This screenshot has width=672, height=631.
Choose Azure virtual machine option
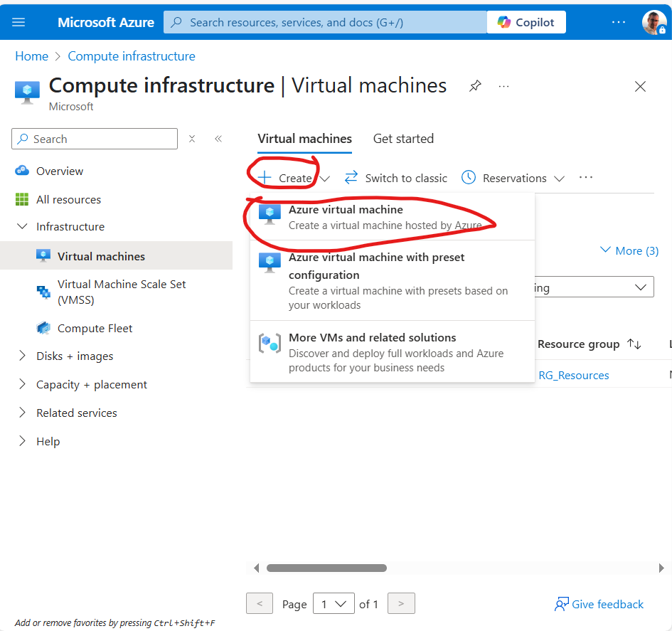coord(393,217)
